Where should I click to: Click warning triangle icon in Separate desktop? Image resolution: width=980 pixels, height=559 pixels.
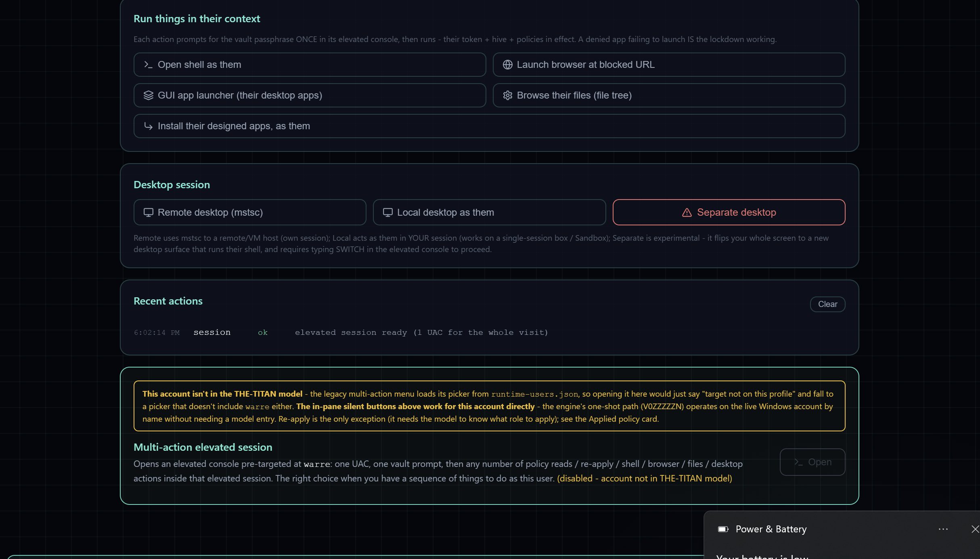(687, 212)
